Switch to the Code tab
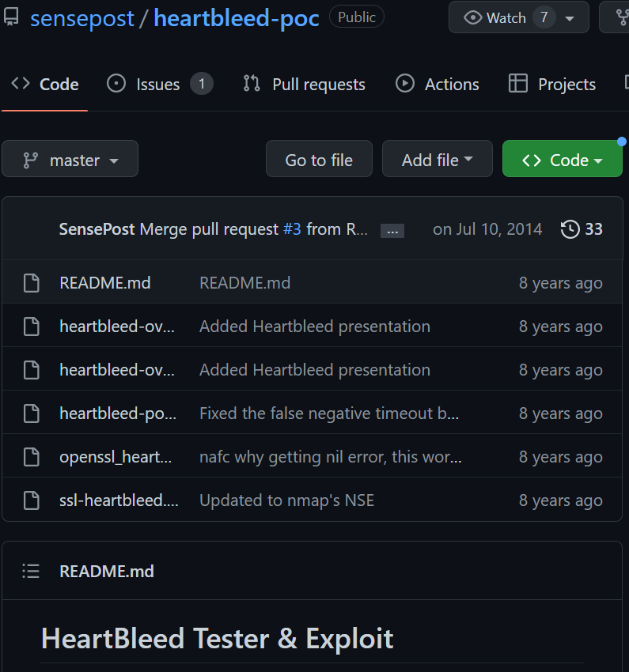This screenshot has width=629, height=672. point(44,85)
